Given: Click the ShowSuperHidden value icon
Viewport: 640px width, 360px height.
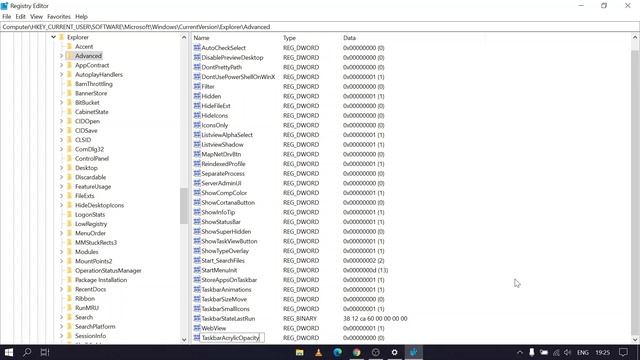Looking at the screenshot, I should tap(197, 231).
